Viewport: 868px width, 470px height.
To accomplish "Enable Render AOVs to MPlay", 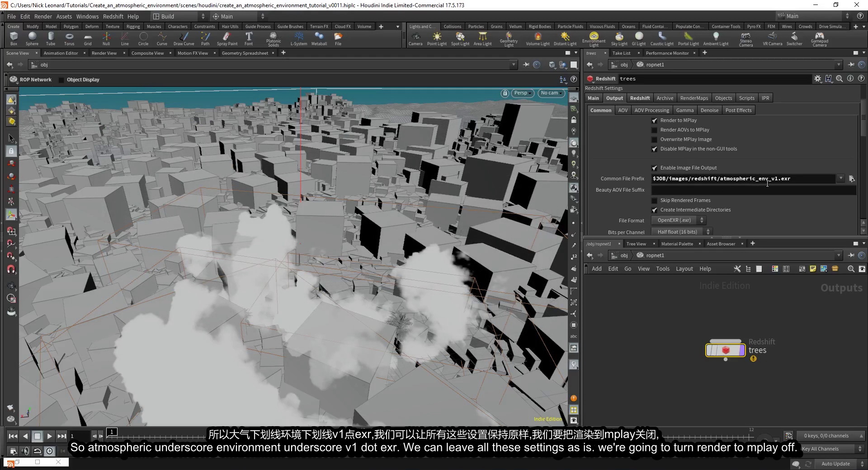I will [x=654, y=130].
